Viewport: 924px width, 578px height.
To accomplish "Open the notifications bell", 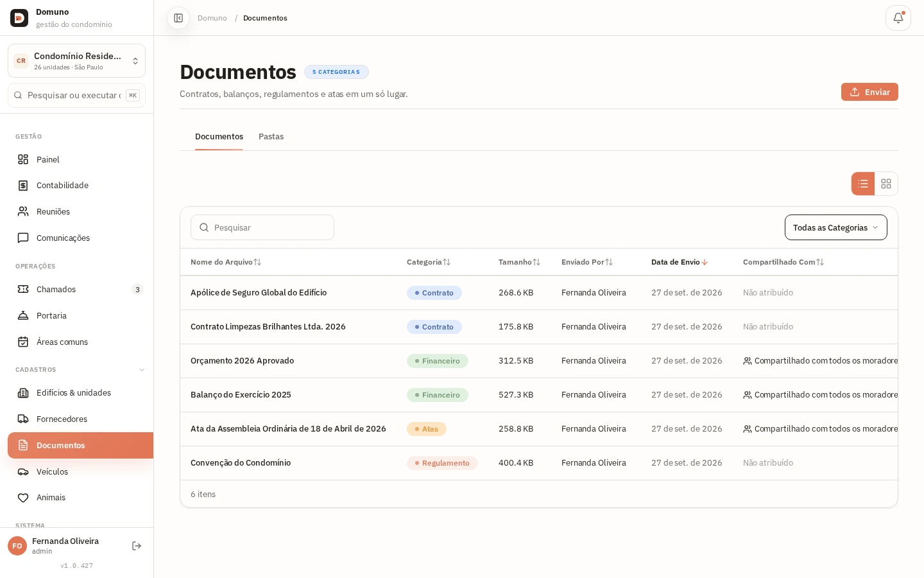I will click(x=898, y=18).
